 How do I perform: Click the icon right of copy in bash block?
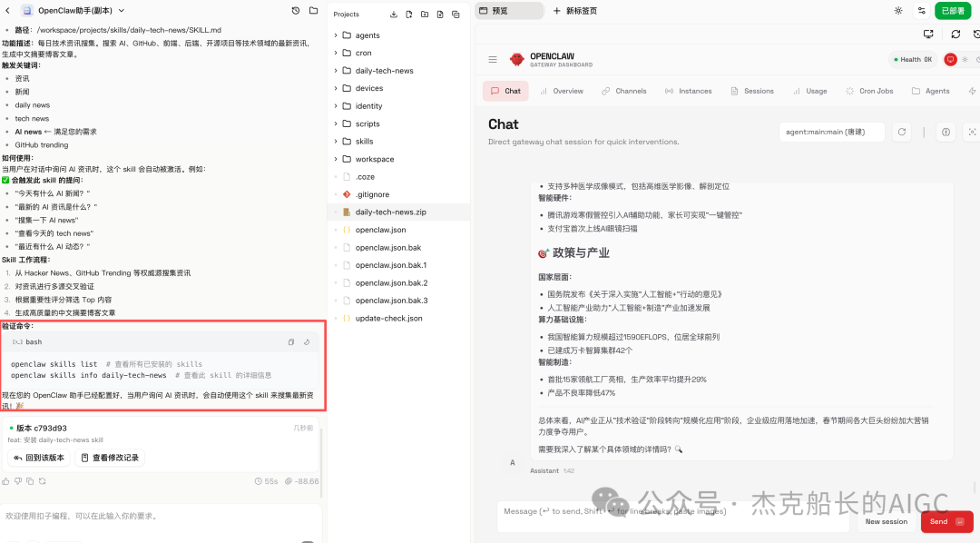[307, 342]
